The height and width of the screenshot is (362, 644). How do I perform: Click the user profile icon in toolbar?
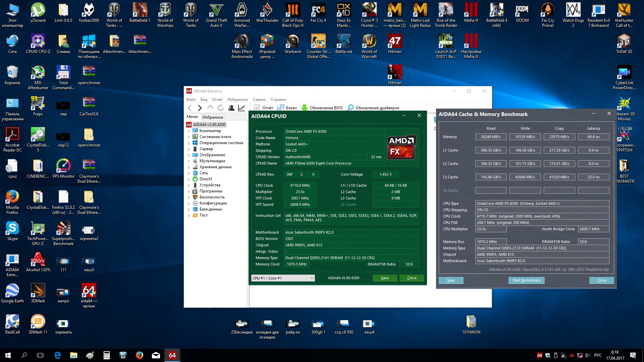point(231,108)
